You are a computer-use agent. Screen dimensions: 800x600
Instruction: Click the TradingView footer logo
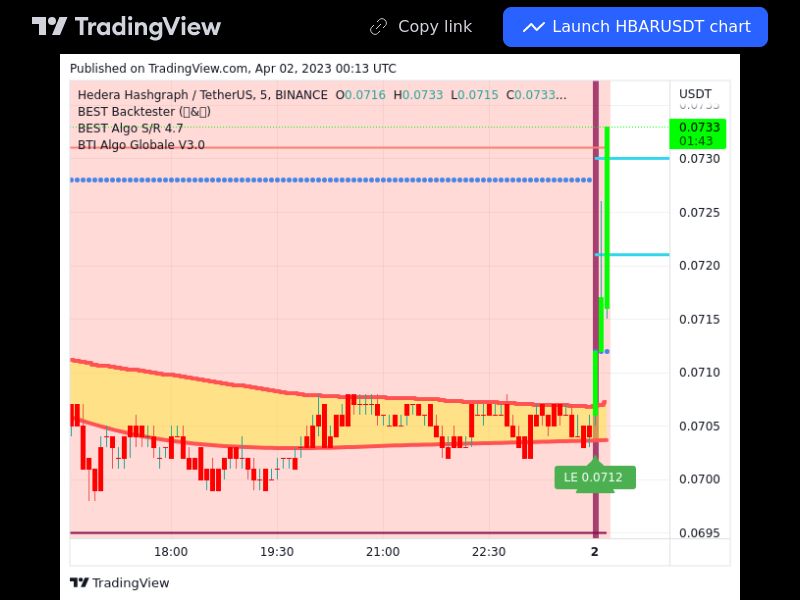pyautogui.click(x=119, y=583)
